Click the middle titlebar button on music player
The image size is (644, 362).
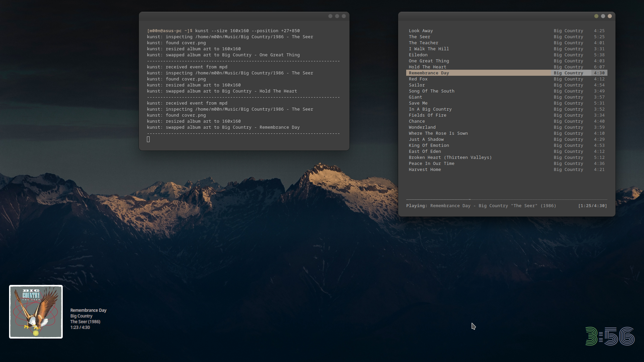603,16
